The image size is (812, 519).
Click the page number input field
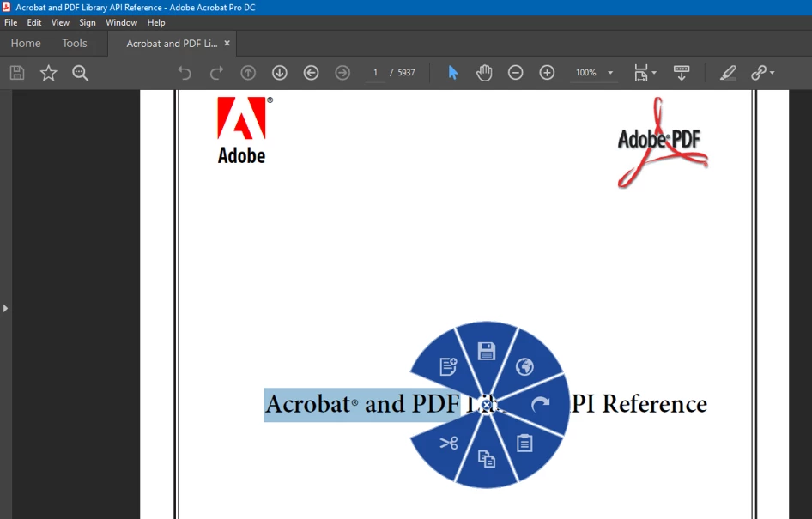tap(375, 73)
